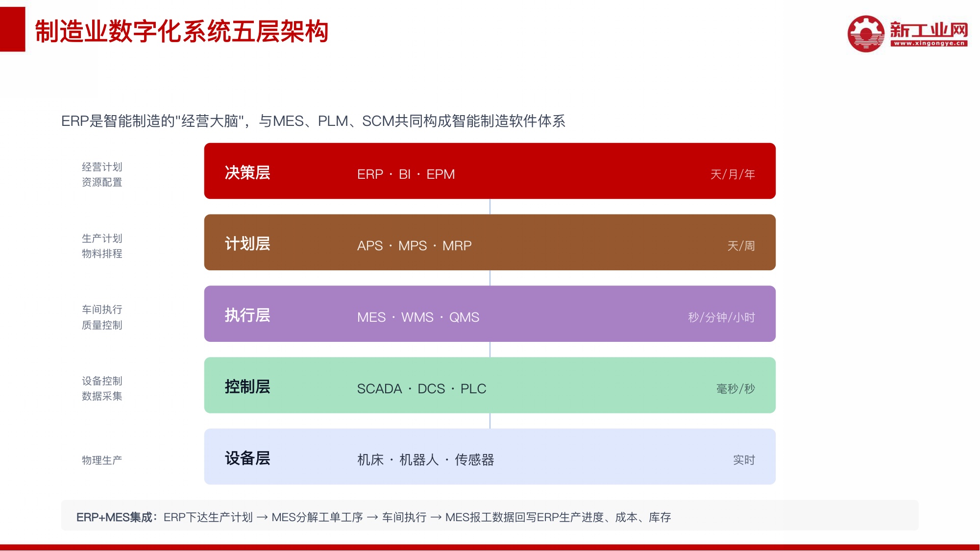Select the 设备层 layer heading
The height and width of the screenshot is (551, 980).
tap(247, 458)
